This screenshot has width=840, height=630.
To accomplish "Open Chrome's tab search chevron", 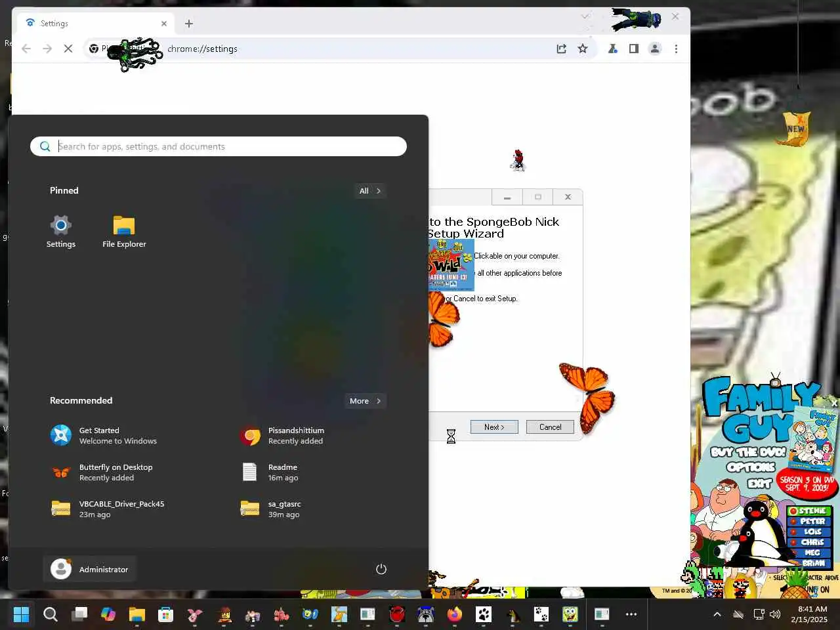I will [585, 16].
